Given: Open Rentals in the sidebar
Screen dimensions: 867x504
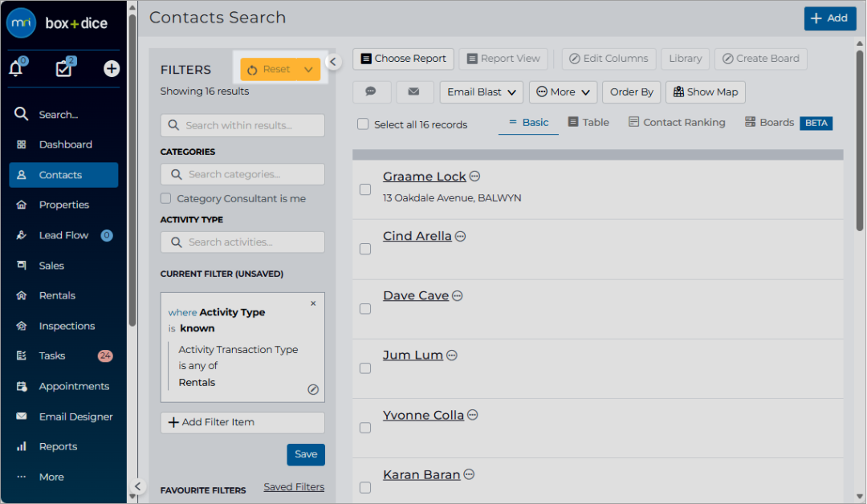Looking at the screenshot, I should (63, 295).
